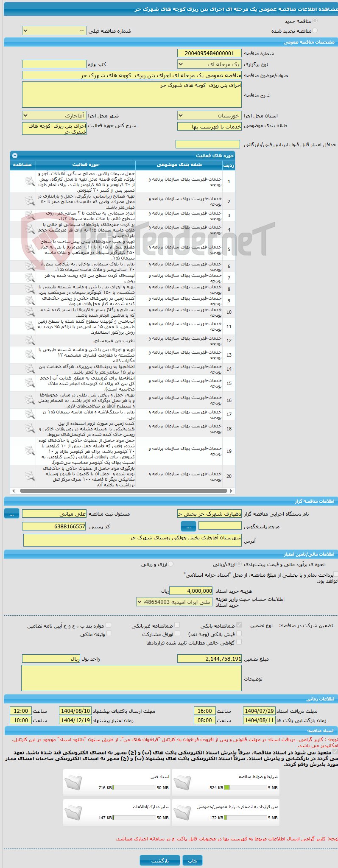Image resolution: width=338 pixels, height=868 pixels.
Task: Select the مناقصه جدید radio button
Action: pos(315,21)
